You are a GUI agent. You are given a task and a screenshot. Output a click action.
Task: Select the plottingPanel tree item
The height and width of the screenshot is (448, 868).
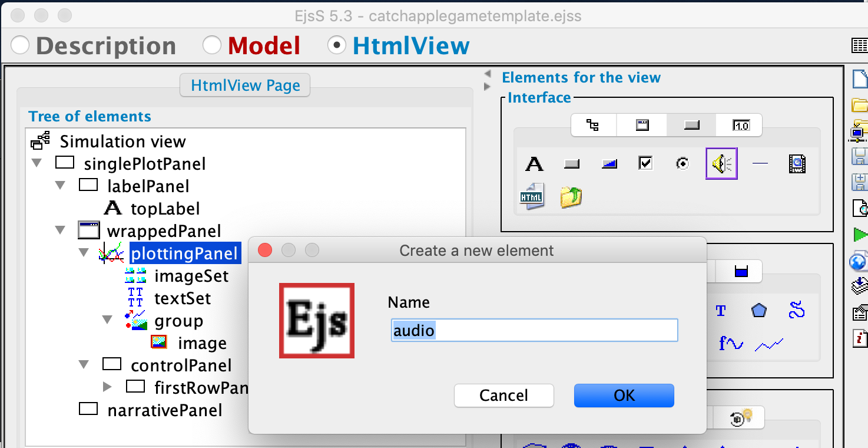pos(185,253)
